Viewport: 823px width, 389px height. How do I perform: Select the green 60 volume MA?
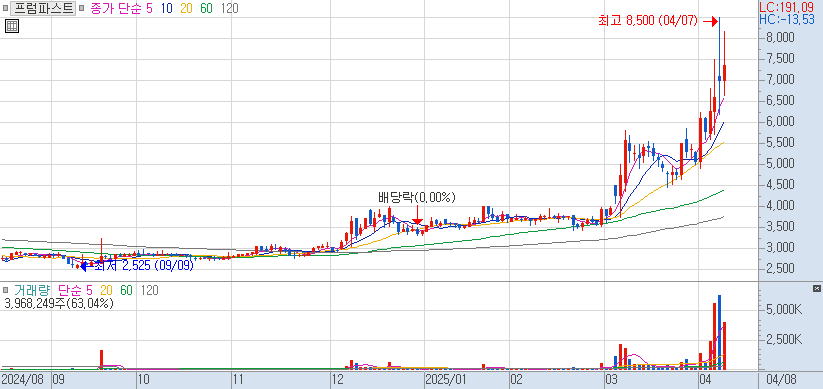click(126, 290)
